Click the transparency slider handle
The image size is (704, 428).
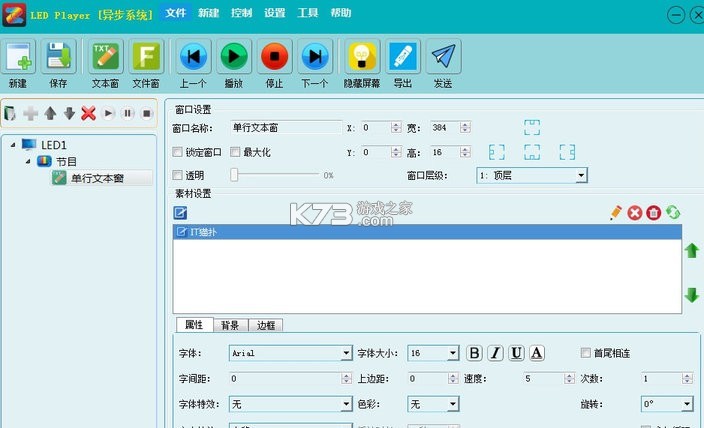point(234,175)
